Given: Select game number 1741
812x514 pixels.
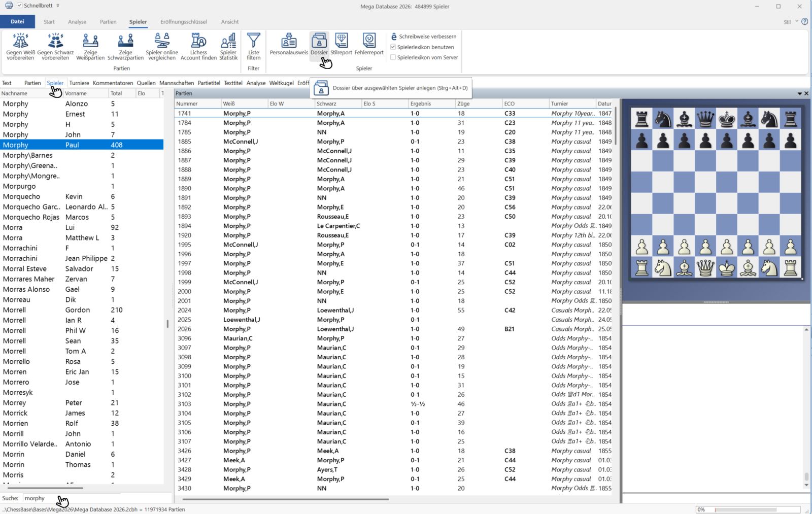Looking at the screenshot, I should 394,113.
